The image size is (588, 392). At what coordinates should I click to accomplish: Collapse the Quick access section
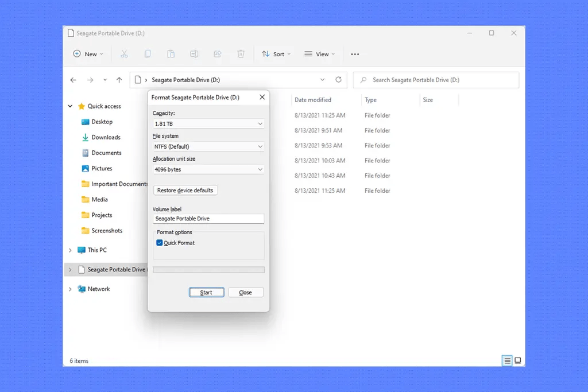click(x=69, y=106)
